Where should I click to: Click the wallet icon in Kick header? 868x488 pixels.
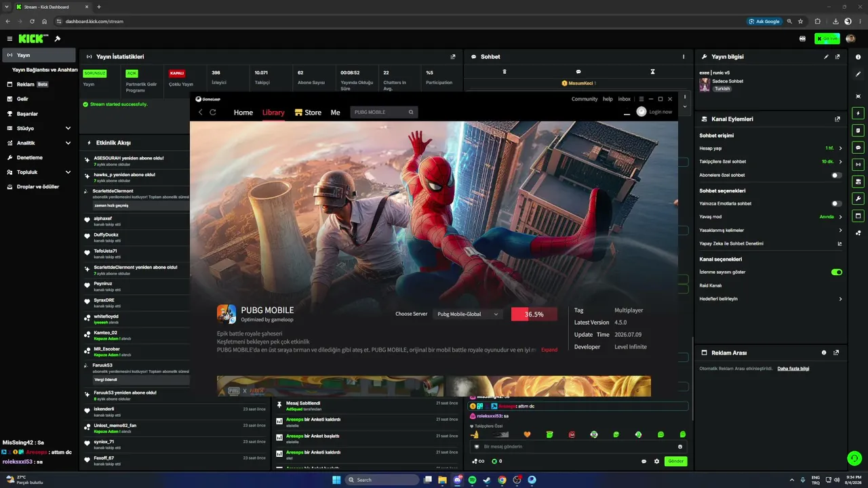803,39
